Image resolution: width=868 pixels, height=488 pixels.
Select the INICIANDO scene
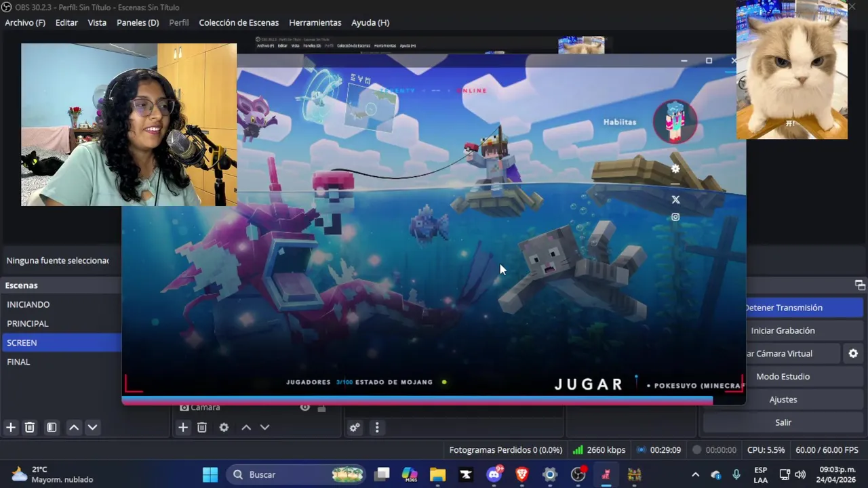click(x=62, y=304)
